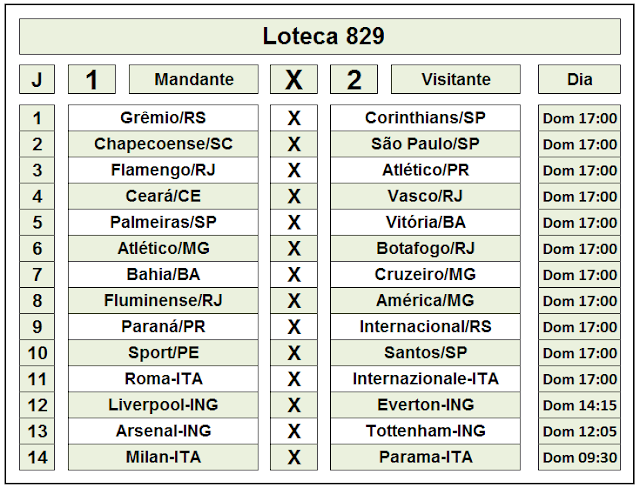Select Internazionale-ITA visitor cell
This screenshot has height=488, width=640.
pyautogui.click(x=425, y=379)
